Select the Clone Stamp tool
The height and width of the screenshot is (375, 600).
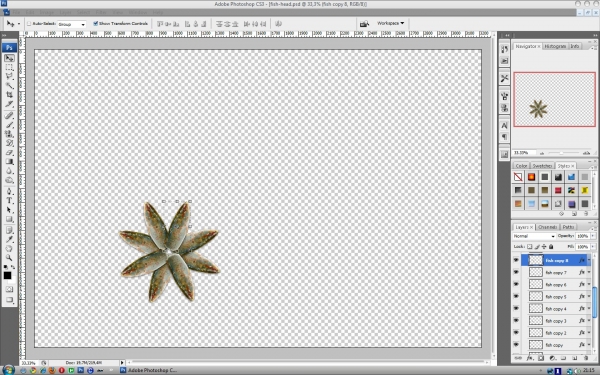pyautogui.click(x=9, y=134)
